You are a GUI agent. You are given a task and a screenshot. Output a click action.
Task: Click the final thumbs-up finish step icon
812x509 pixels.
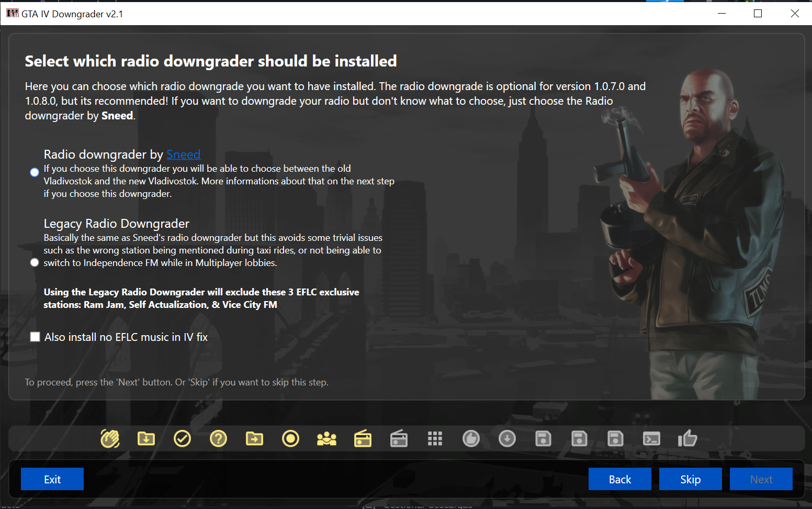click(x=687, y=438)
